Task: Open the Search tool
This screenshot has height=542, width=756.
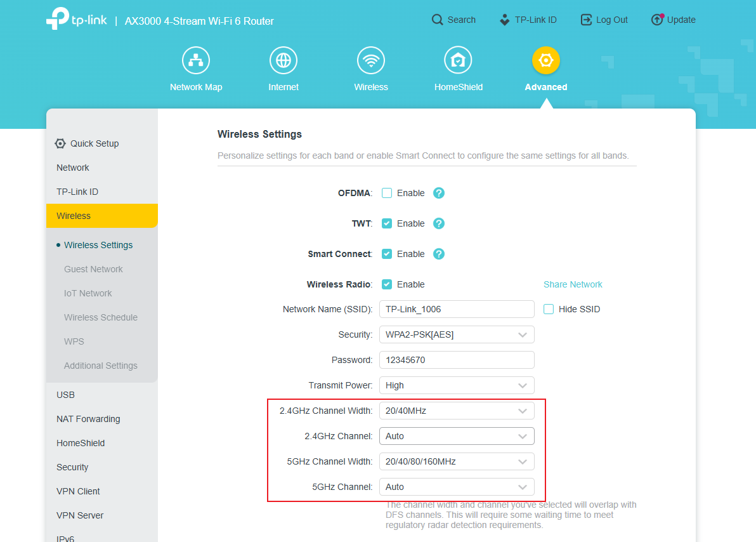Action: coord(453,20)
